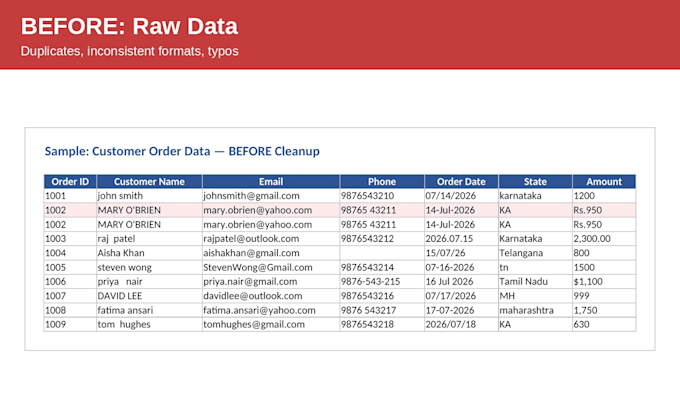Select email 'davidlee@outlook.com'
The height and width of the screenshot is (409, 680).
pos(271,296)
